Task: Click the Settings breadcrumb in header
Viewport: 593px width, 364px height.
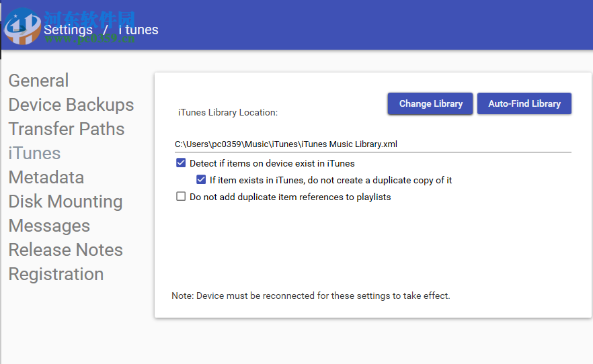Action: [x=68, y=30]
